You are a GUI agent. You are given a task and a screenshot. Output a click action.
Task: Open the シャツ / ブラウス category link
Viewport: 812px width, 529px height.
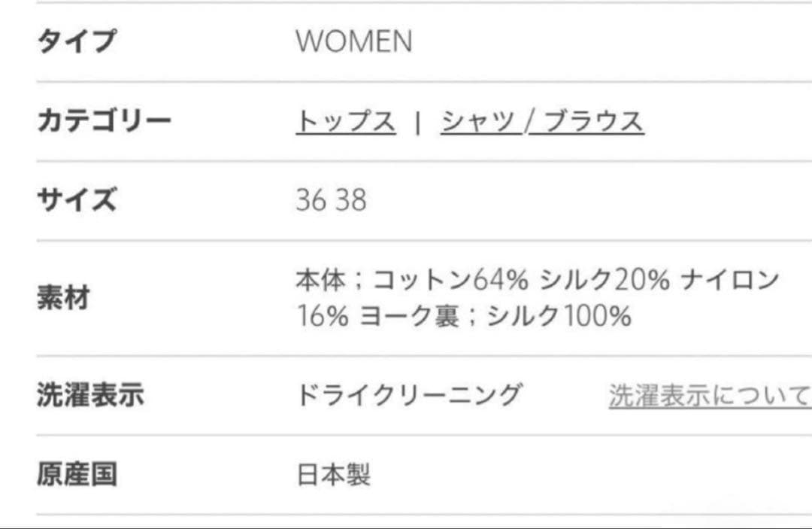coord(542,121)
